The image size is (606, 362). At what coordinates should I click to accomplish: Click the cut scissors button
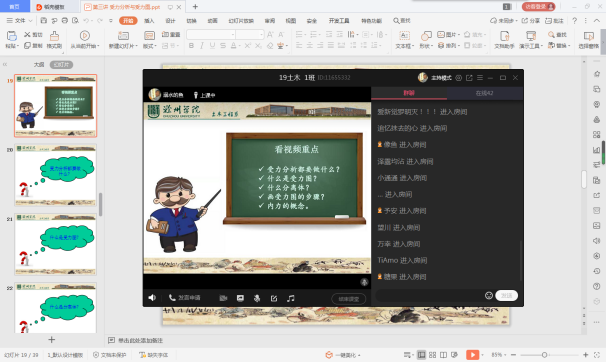[x=33, y=35]
